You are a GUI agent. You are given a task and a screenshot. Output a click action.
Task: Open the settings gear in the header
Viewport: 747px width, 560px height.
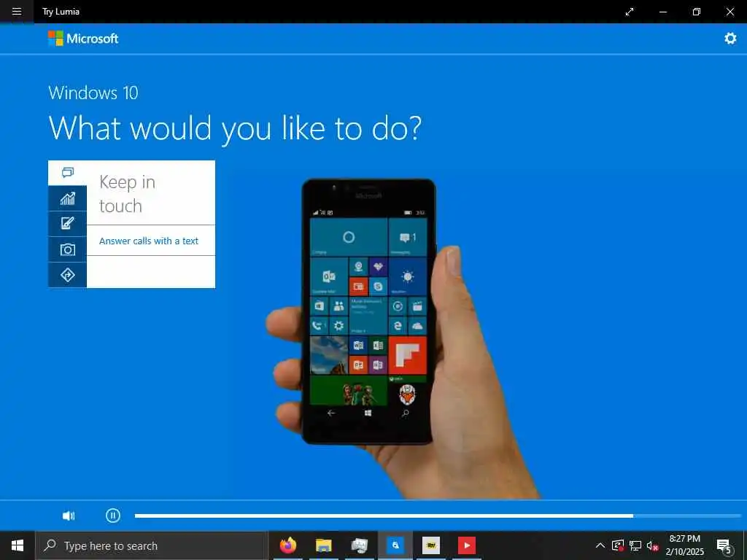730,39
